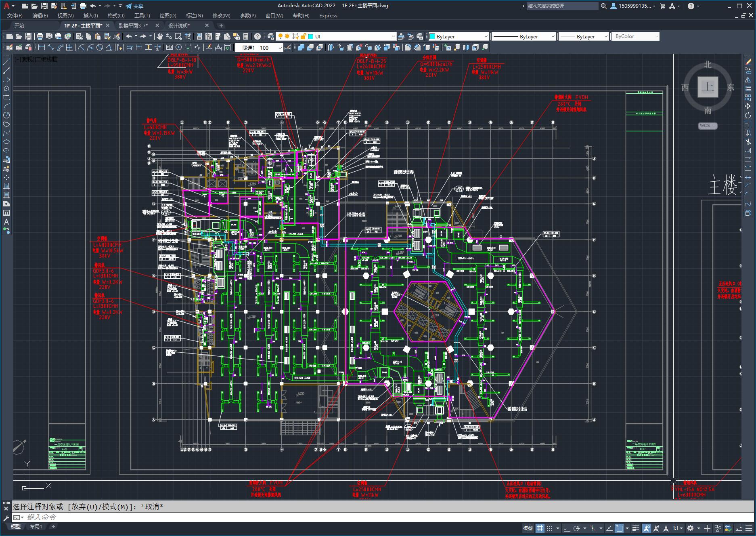Toggle the drawing grid display in the status bar
The height and width of the screenshot is (536, 756).
click(540, 528)
